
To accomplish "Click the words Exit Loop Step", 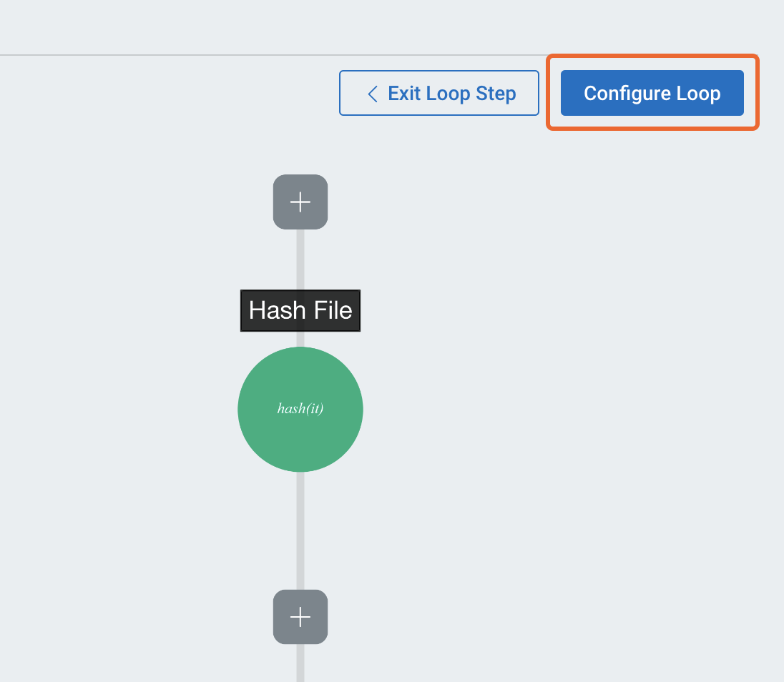I will pyautogui.click(x=452, y=94).
